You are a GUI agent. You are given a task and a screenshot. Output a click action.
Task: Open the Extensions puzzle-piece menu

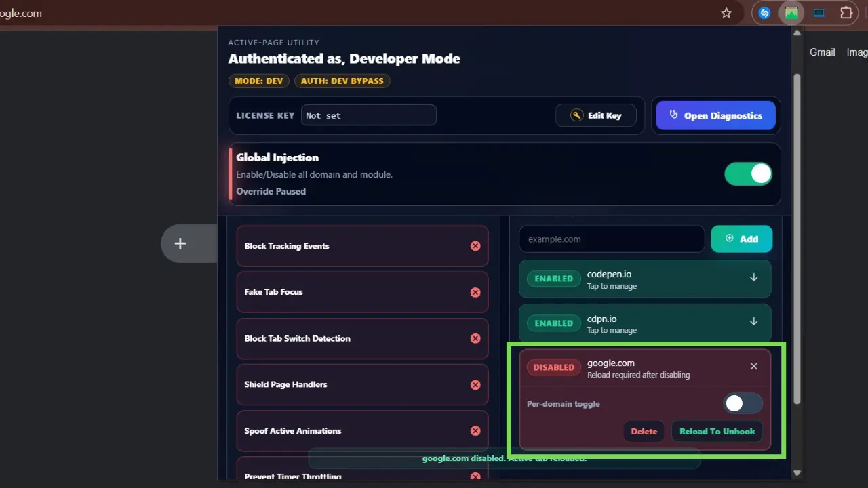click(846, 13)
